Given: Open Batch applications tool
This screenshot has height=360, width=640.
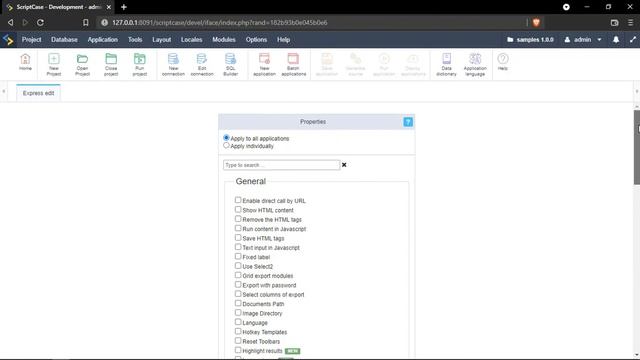Looking at the screenshot, I should click(293, 64).
